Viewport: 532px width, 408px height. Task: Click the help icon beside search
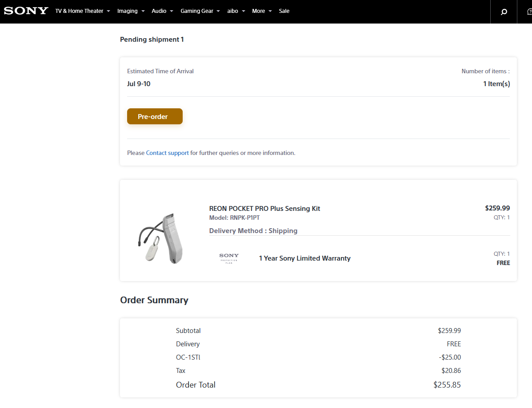tap(529, 12)
